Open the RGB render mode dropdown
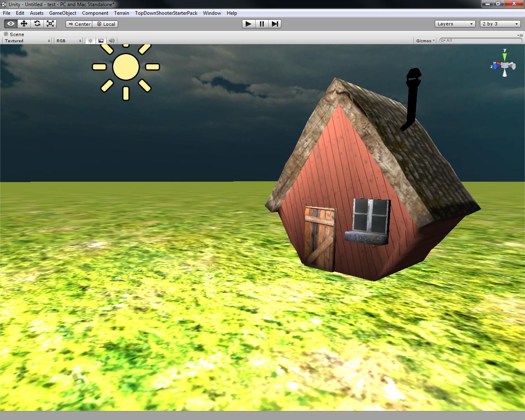The height and width of the screenshot is (420, 525). click(x=67, y=41)
